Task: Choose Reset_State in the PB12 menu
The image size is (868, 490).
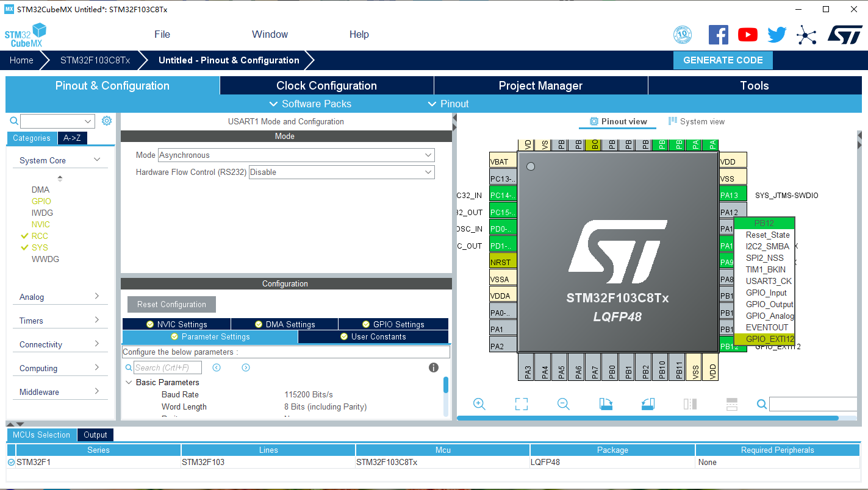Action: point(767,235)
